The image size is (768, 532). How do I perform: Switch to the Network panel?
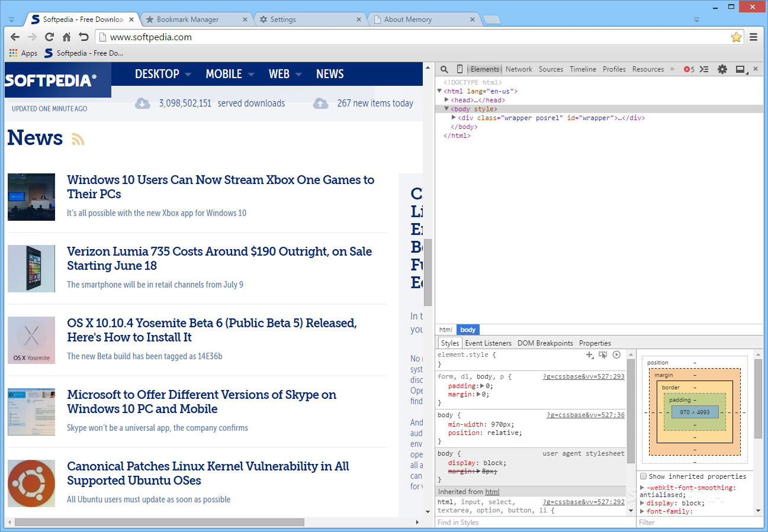coord(519,69)
